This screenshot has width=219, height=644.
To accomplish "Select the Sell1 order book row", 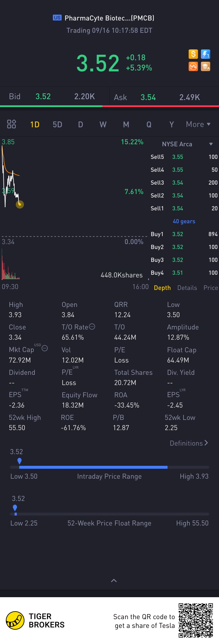I will (184, 208).
